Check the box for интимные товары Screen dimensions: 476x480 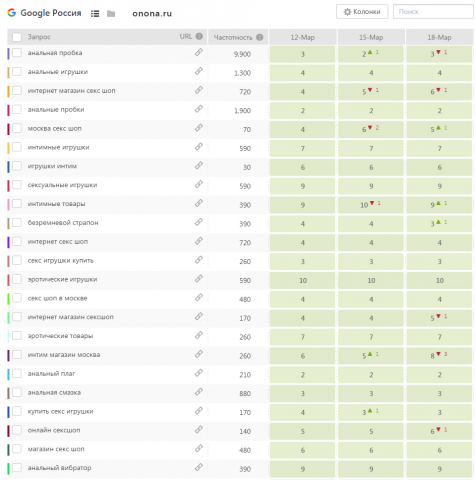point(17,204)
